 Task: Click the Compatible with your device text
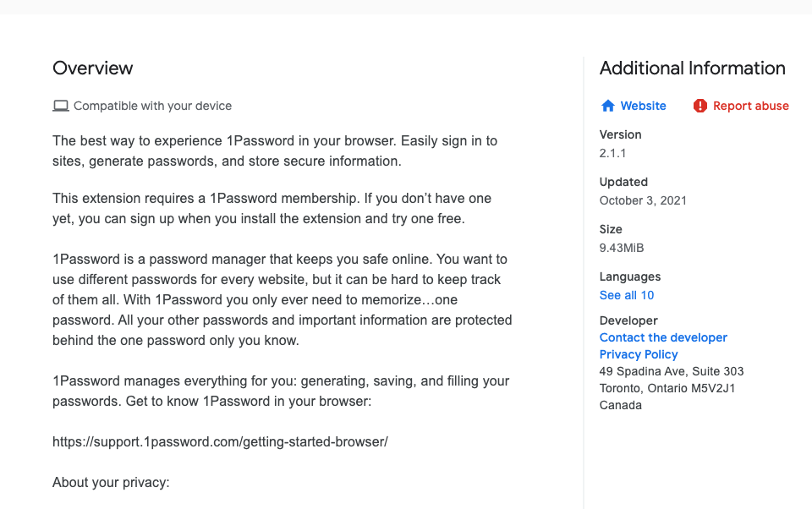pyautogui.click(x=152, y=106)
